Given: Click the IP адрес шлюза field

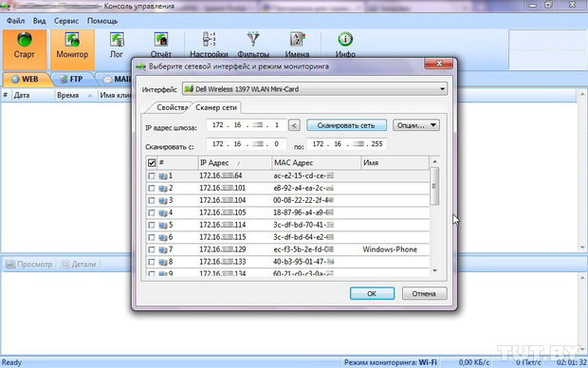Looking at the screenshot, I should point(246,125).
